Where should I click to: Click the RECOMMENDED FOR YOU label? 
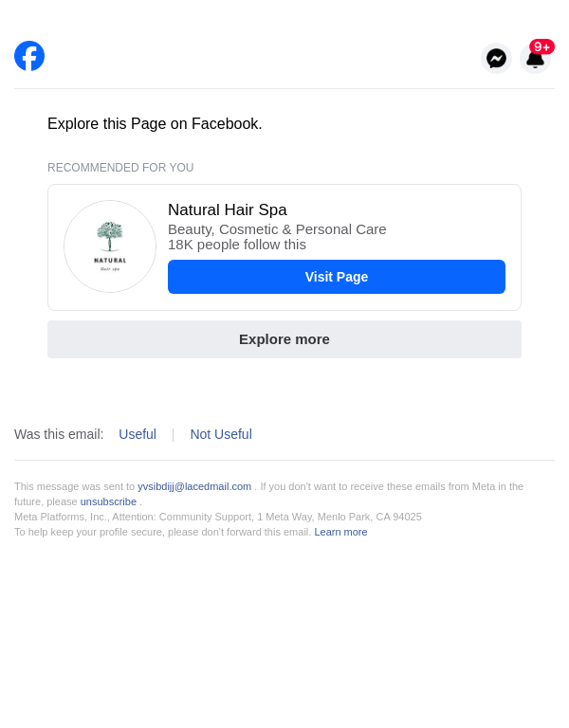120,168
